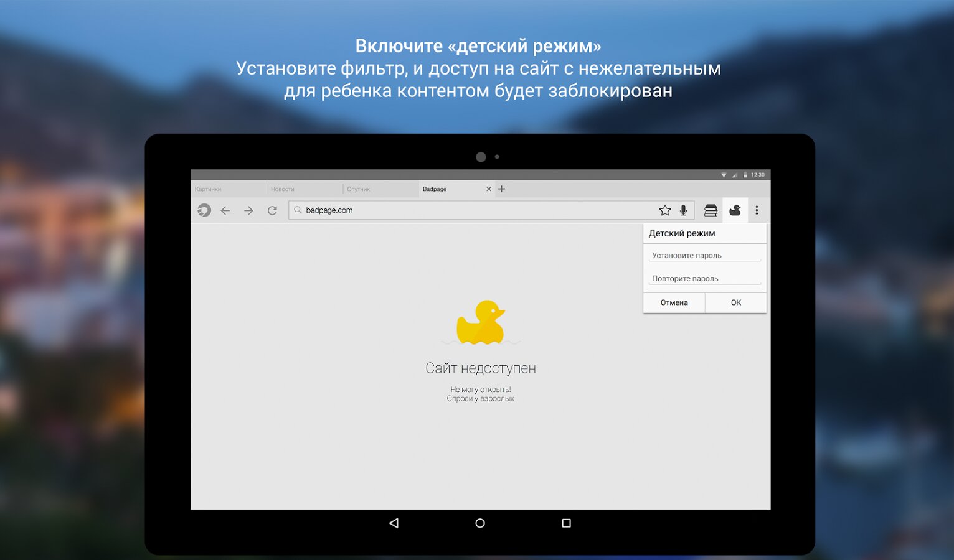The width and height of the screenshot is (954, 560).
Task: Close the Badpage tab
Action: coord(489,189)
